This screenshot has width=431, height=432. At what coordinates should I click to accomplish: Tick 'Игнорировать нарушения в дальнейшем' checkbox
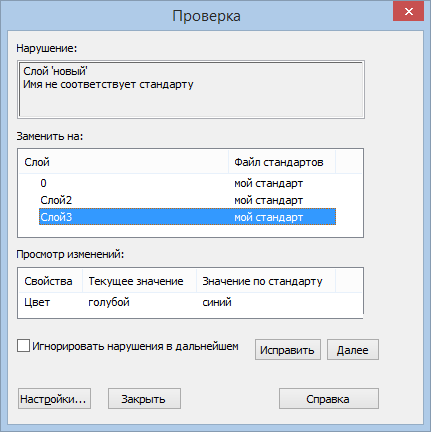[23, 346]
